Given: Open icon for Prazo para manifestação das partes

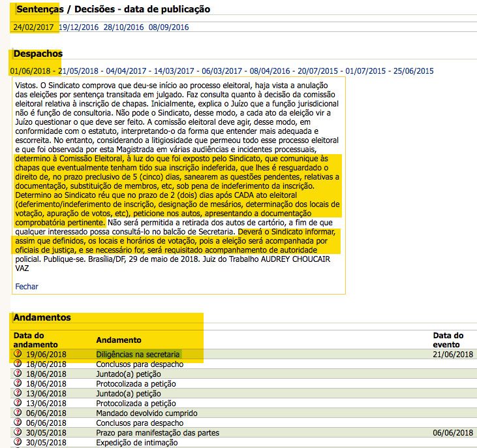Looking at the screenshot, I should tap(18, 432).
